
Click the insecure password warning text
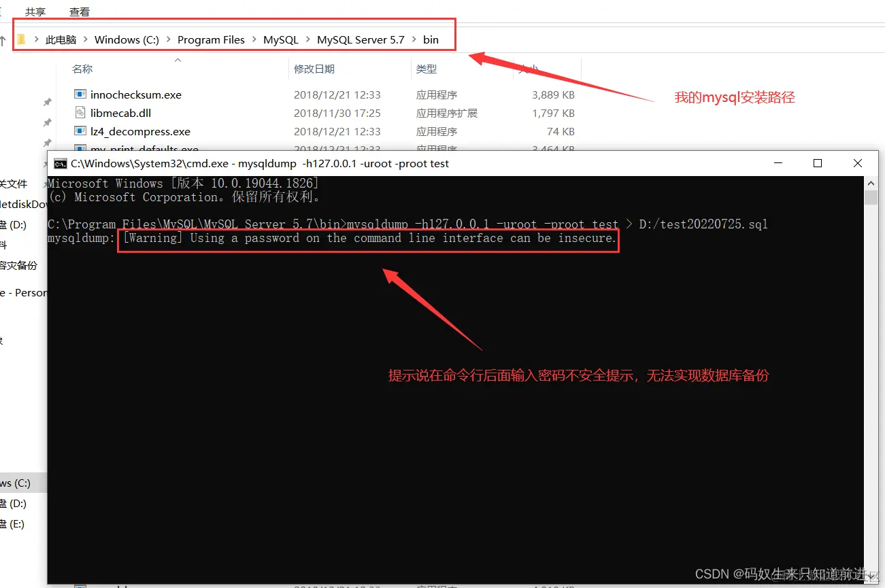[369, 238]
